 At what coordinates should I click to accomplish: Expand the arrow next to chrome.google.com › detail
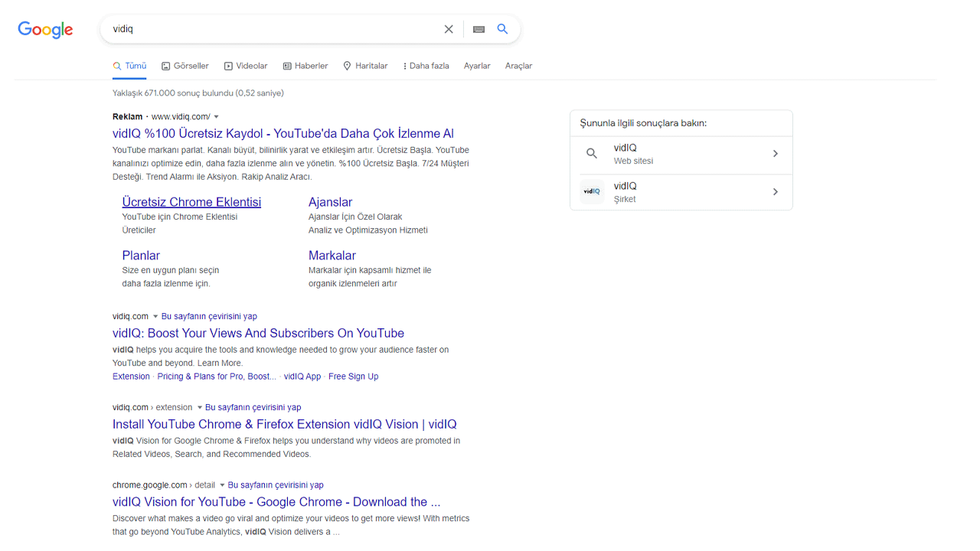pyautogui.click(x=223, y=485)
